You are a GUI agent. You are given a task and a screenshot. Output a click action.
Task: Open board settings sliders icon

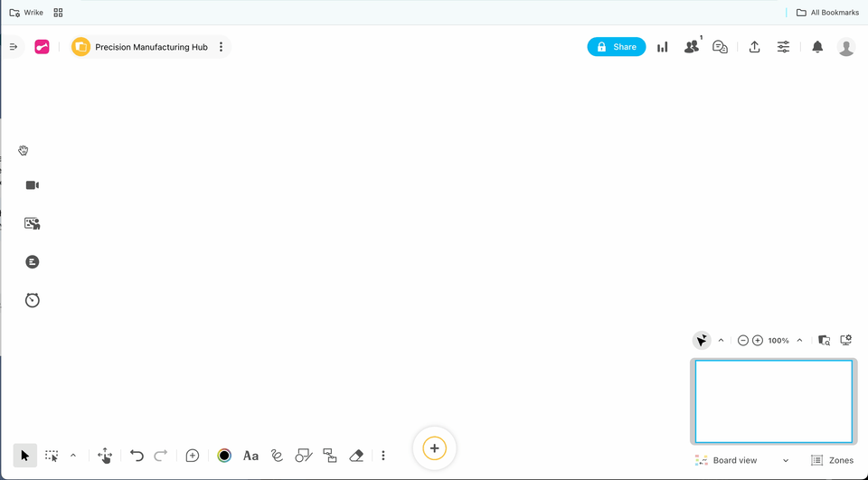click(x=783, y=47)
